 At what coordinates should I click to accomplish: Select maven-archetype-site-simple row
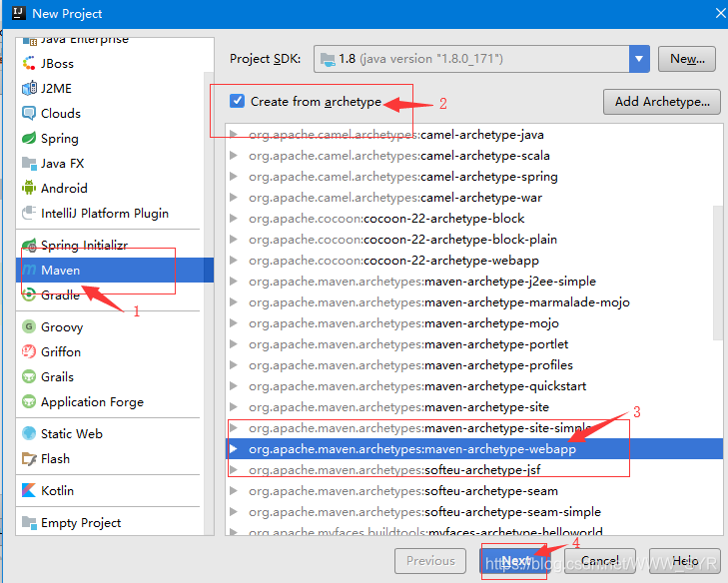click(x=474, y=428)
